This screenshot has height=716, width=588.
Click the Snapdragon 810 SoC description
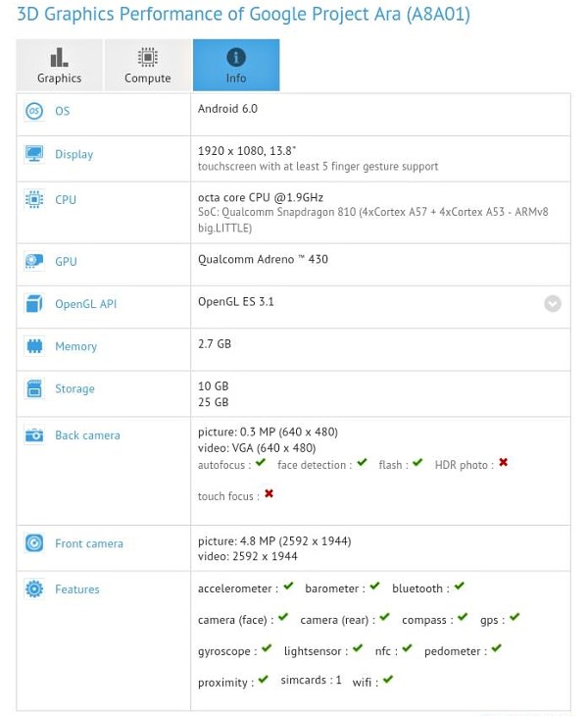[x=373, y=220]
